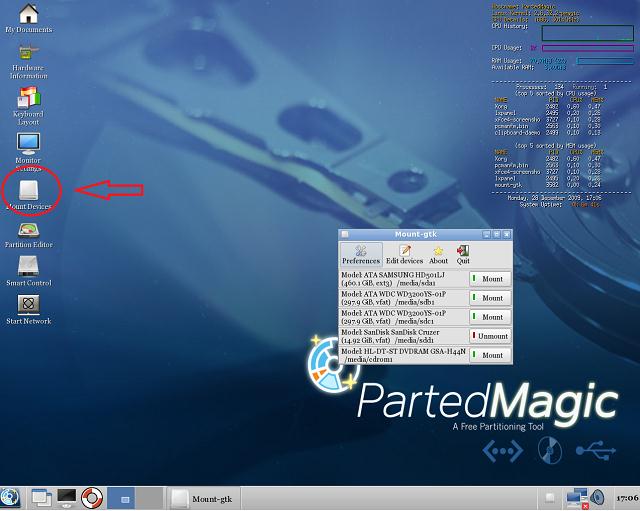Open Preferences in Mount-gtk toolbar
This screenshot has height=511, width=640.
point(361,254)
